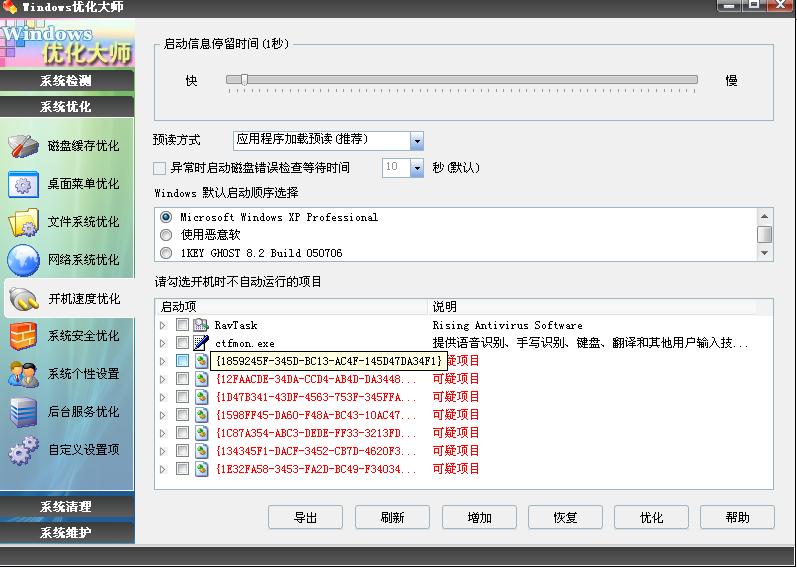Expand the ctfmon.exe tree row

click(163, 344)
